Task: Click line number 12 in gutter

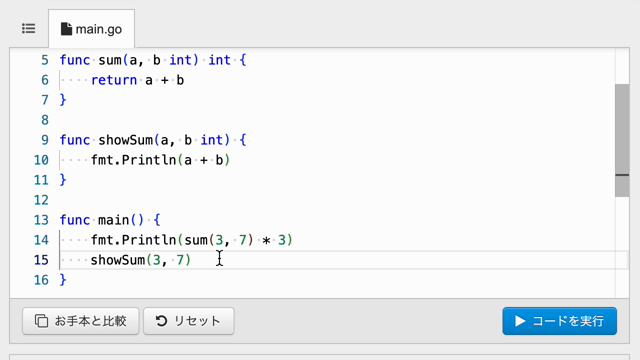Action: click(41, 200)
